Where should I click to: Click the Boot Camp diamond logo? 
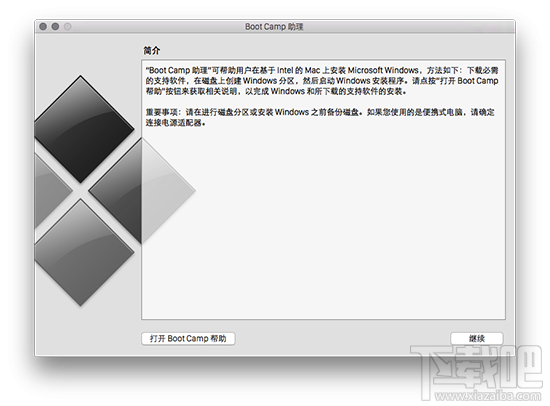coord(115,191)
